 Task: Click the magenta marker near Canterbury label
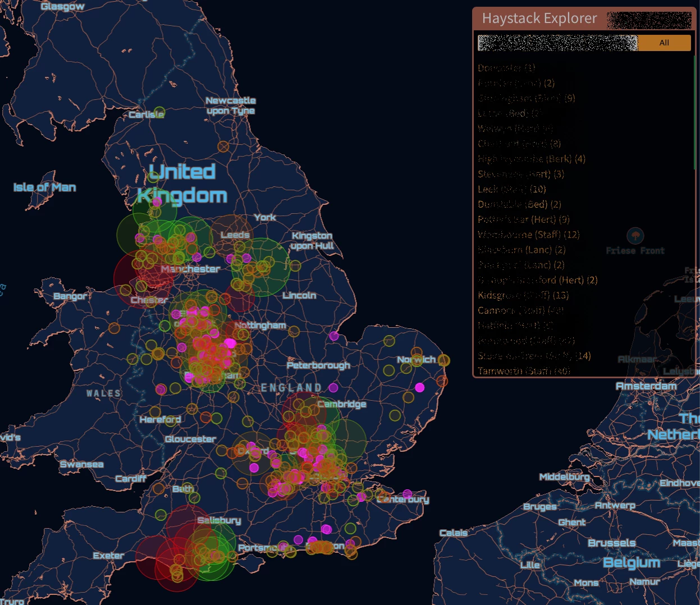click(x=407, y=494)
